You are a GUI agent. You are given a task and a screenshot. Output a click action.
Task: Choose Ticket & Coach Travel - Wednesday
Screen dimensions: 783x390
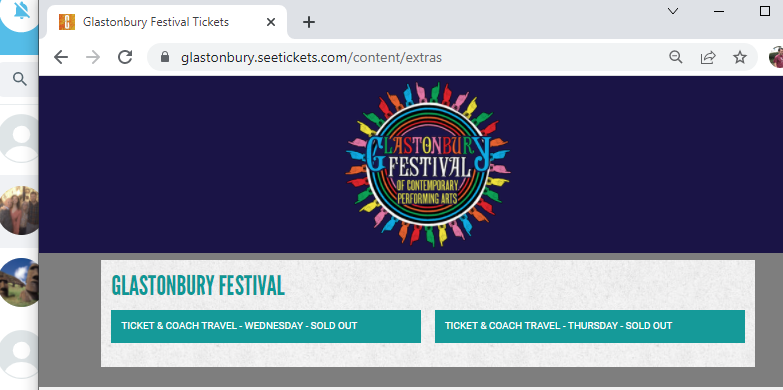[266, 326]
